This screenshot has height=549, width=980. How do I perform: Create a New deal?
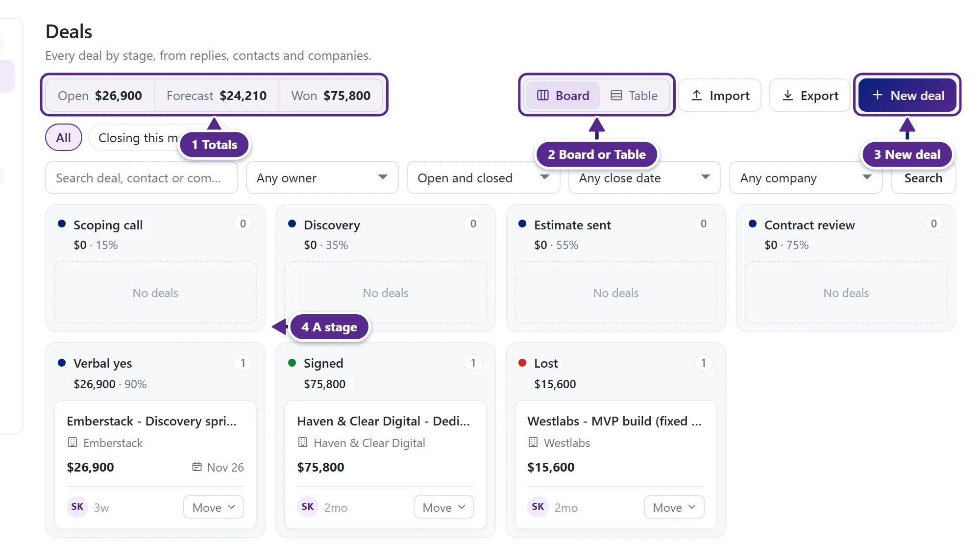907,96
